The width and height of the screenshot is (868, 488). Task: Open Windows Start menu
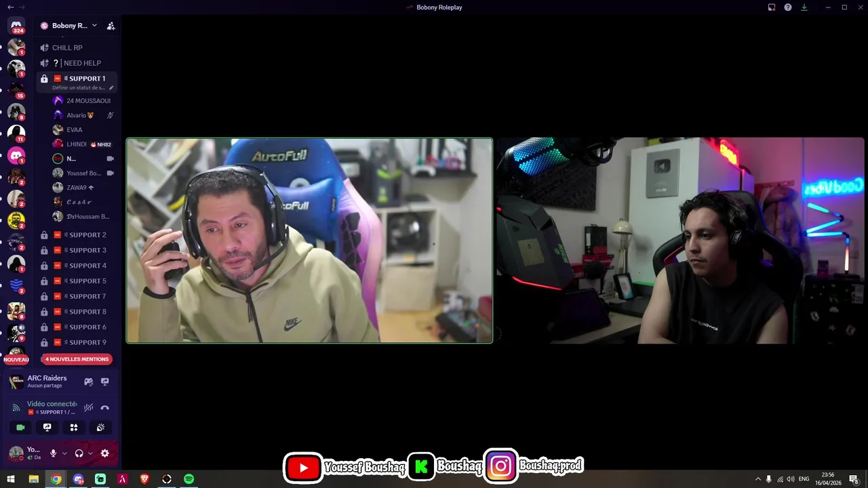tap(11, 479)
